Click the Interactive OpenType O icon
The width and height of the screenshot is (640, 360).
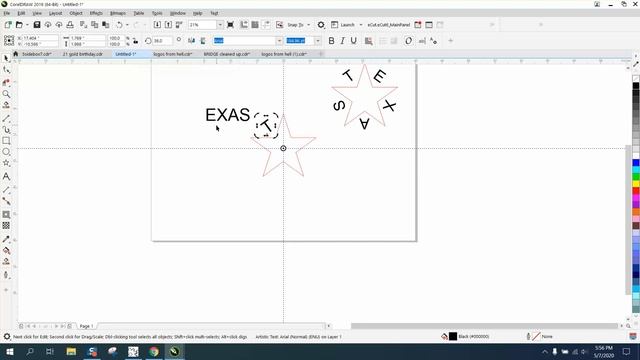click(x=409, y=41)
